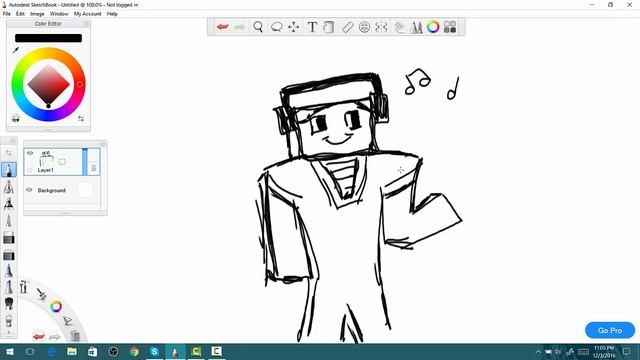Select the felt tip pen brush
The width and height of the screenshot is (640, 360).
pyautogui.click(x=9, y=287)
